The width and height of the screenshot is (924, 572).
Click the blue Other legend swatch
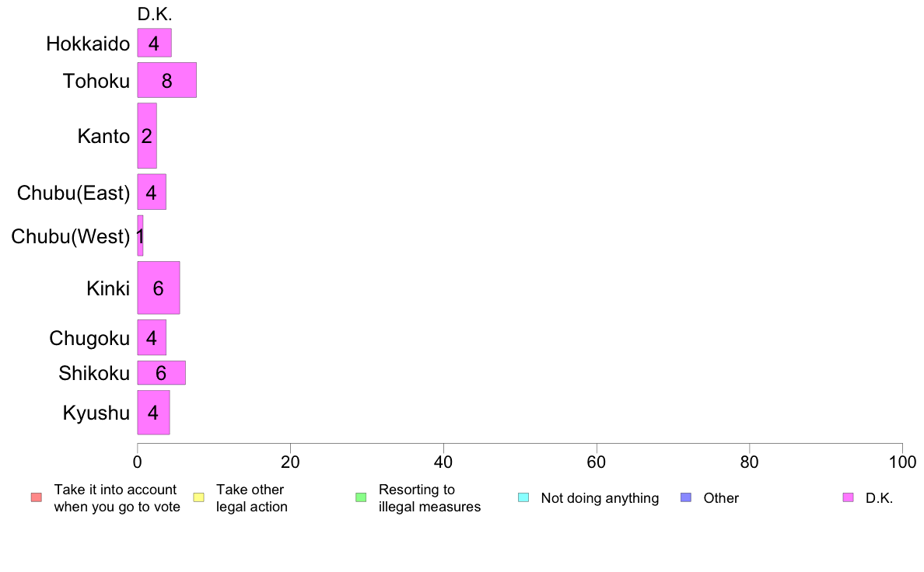[x=686, y=497]
